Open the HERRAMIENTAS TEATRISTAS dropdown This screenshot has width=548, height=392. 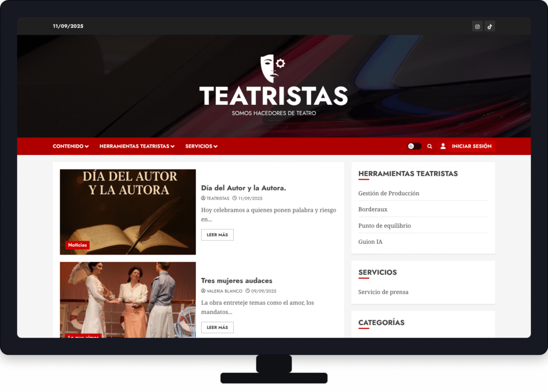136,146
